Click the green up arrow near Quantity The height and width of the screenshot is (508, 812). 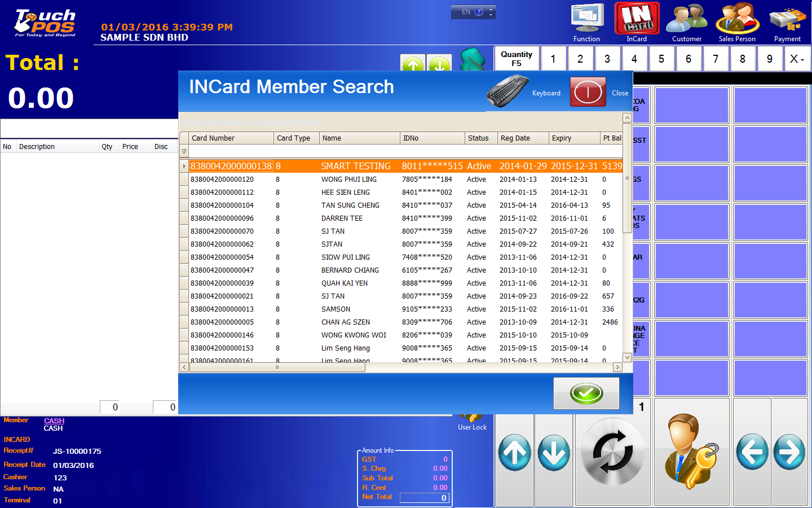413,63
